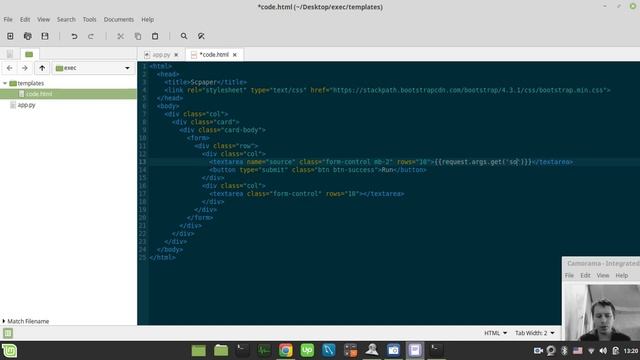Viewport: 640px width, 360px height.
Task: Click the Run button code line
Action: [318, 170]
